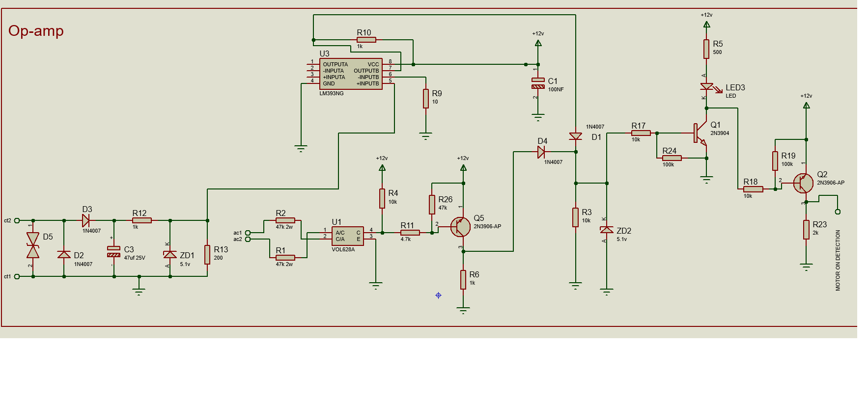Select resistor R19 100k
The height and width of the screenshot is (401, 868).
(x=775, y=161)
